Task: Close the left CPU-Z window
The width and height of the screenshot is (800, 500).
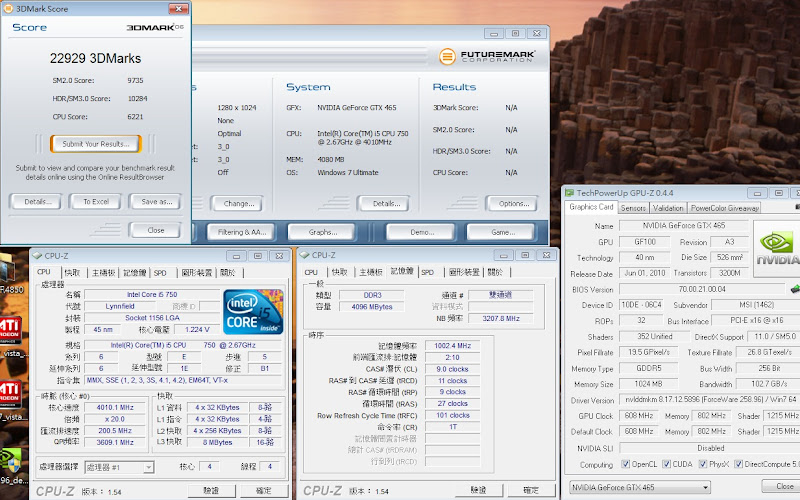Action: 279,256
